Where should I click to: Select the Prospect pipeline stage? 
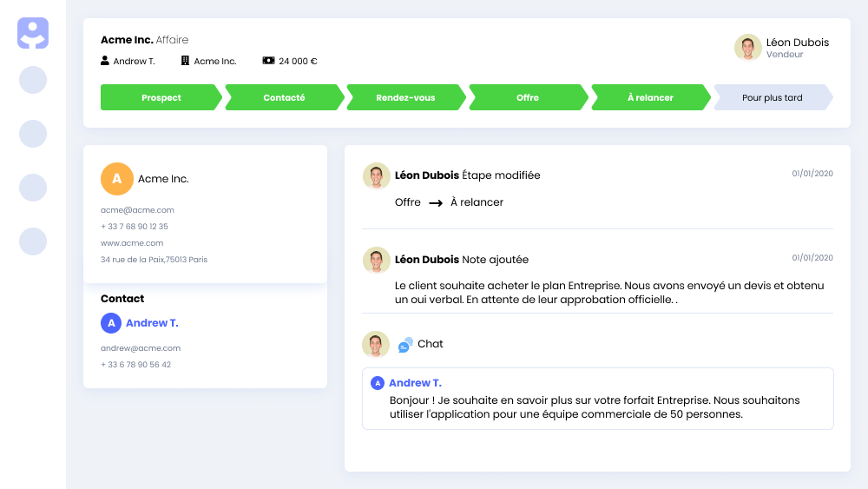pyautogui.click(x=161, y=98)
